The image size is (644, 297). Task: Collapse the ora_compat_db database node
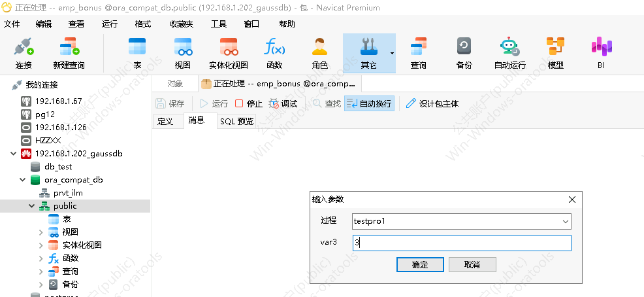[23, 180]
